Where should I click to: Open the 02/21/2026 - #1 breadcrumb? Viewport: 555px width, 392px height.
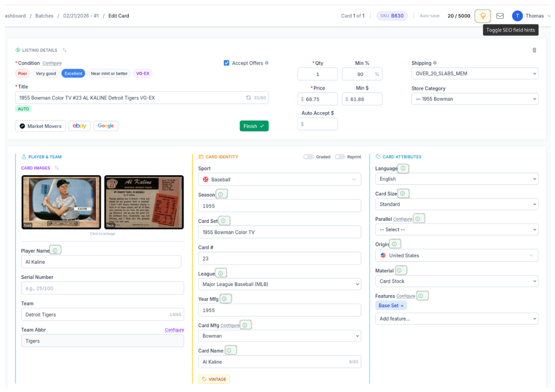point(81,16)
